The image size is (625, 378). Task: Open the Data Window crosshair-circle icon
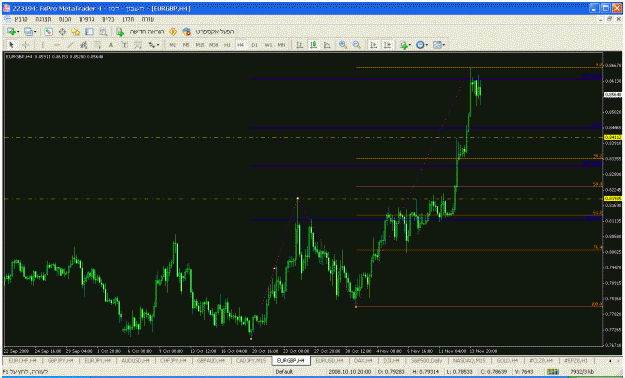(62, 32)
